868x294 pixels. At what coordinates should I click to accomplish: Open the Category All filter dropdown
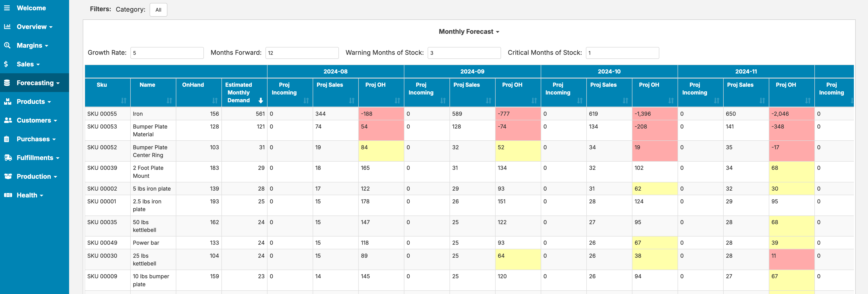point(158,10)
